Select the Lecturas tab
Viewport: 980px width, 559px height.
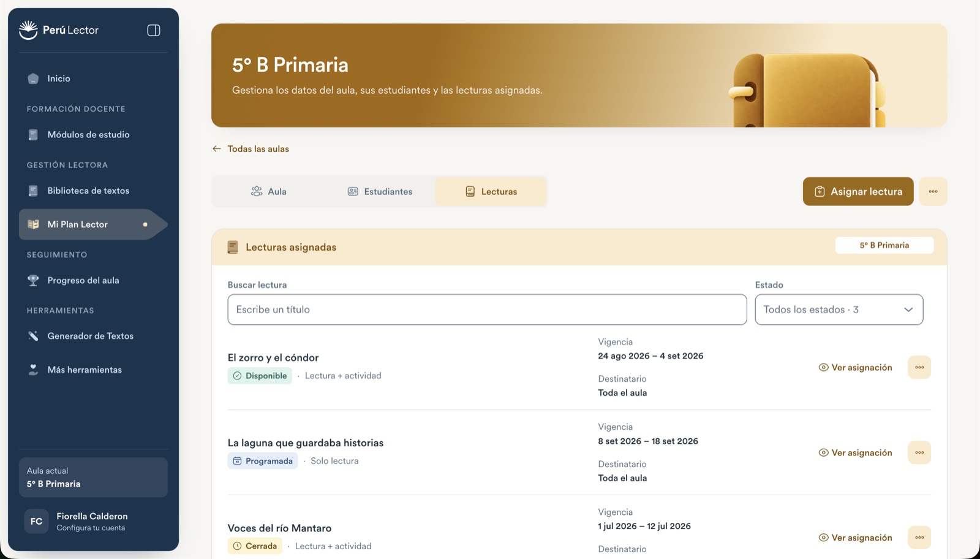point(491,191)
